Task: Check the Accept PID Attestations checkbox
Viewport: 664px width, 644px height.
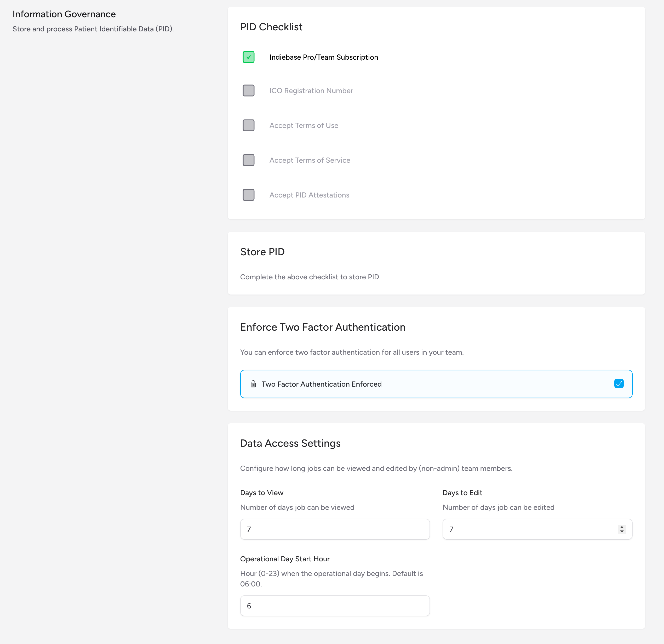Action: click(x=248, y=195)
